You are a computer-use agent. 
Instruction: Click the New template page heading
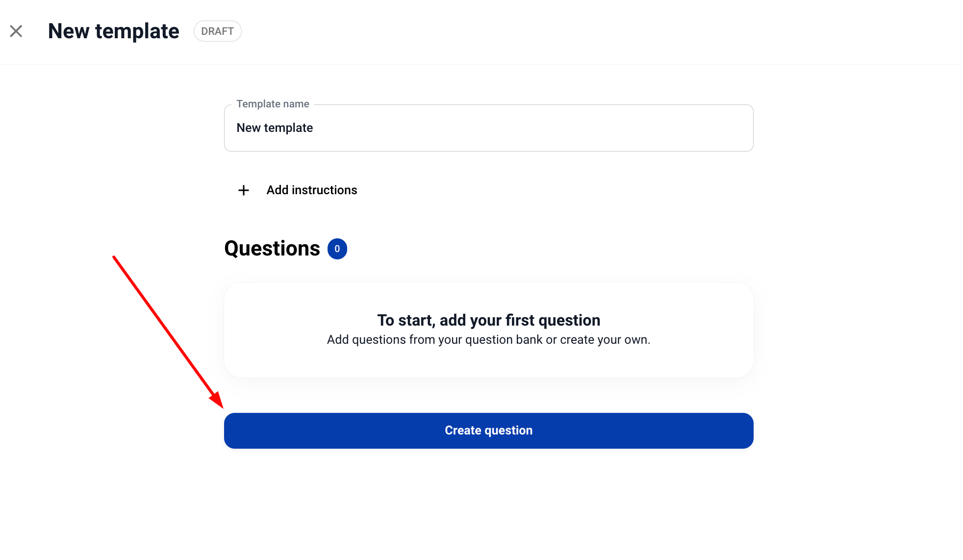114,31
